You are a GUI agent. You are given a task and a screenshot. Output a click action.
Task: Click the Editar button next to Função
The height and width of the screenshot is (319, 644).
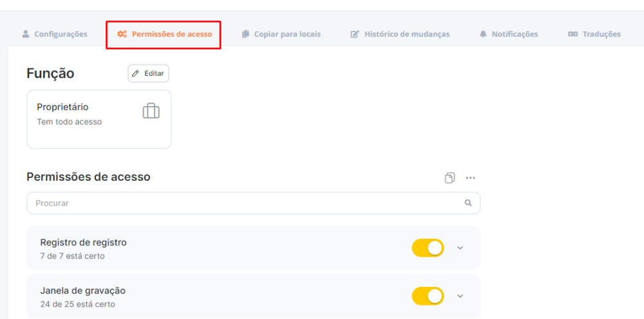click(148, 73)
